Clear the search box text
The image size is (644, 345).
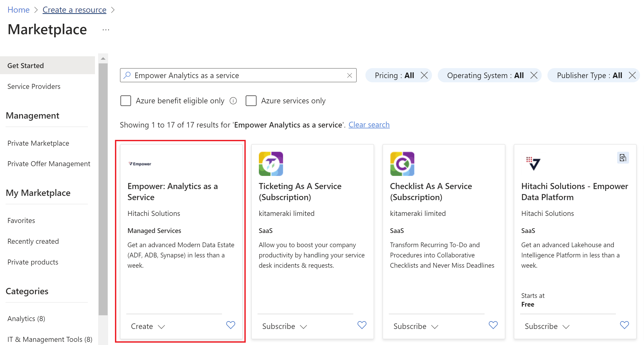tap(350, 75)
